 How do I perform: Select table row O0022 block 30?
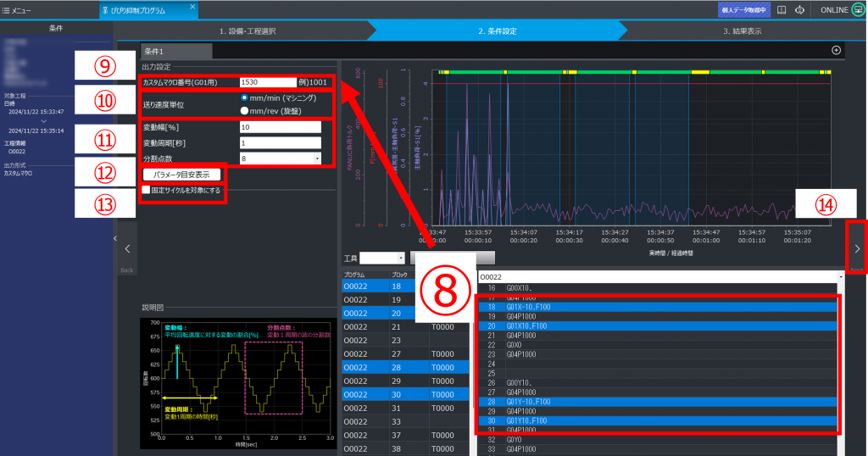(x=406, y=395)
